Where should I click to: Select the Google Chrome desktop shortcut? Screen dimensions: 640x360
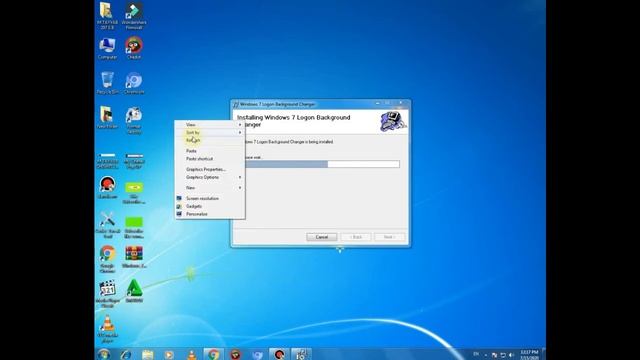click(x=107, y=259)
